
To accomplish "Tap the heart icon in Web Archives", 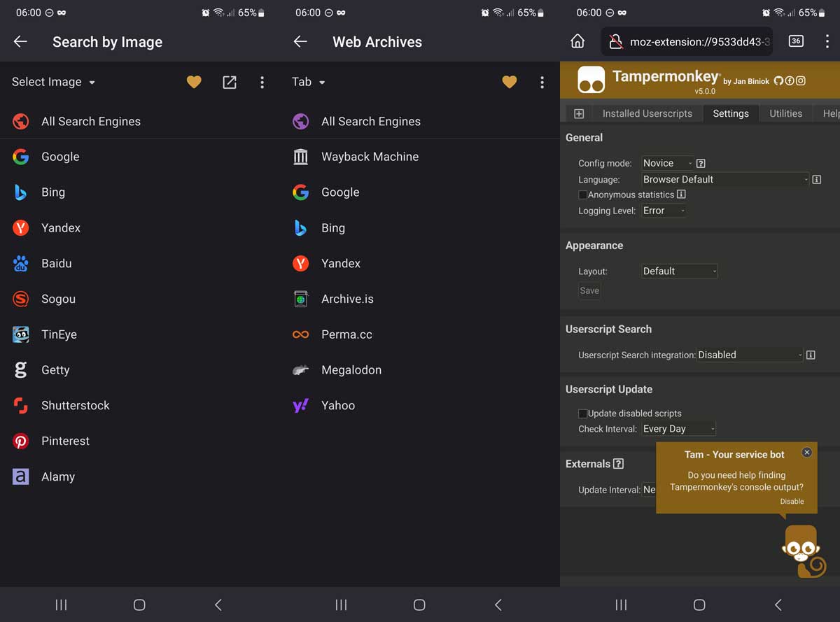I will click(x=510, y=83).
